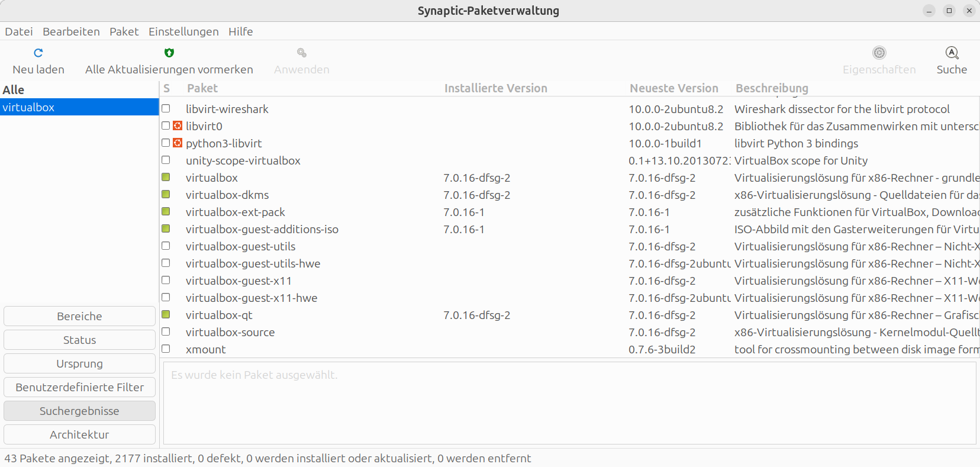Image resolution: width=980 pixels, height=467 pixels.
Task: Click Ubuntu support icon beside python3-libvirt
Action: (178, 143)
